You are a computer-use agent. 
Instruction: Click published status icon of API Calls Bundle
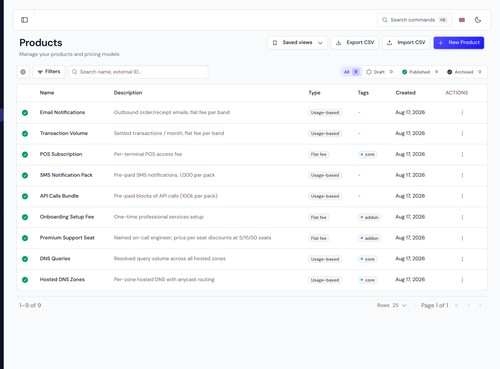coord(25,196)
